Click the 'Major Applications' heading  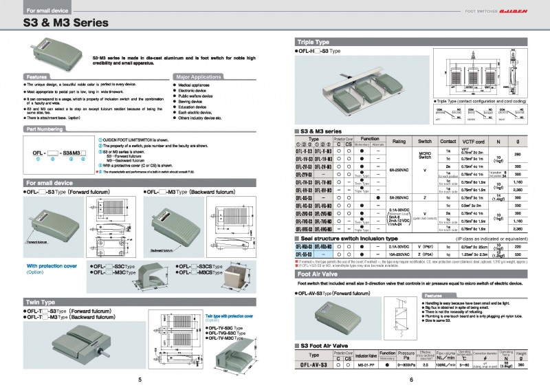(199, 77)
